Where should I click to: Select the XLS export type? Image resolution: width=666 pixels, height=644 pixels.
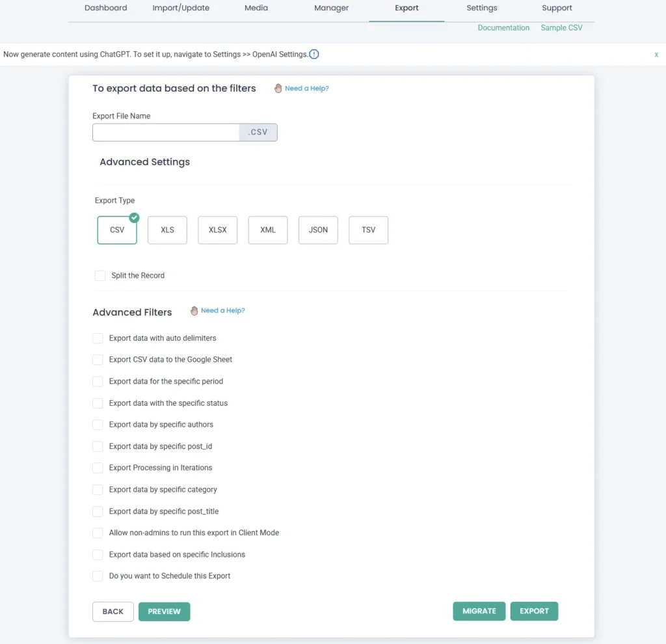167,230
